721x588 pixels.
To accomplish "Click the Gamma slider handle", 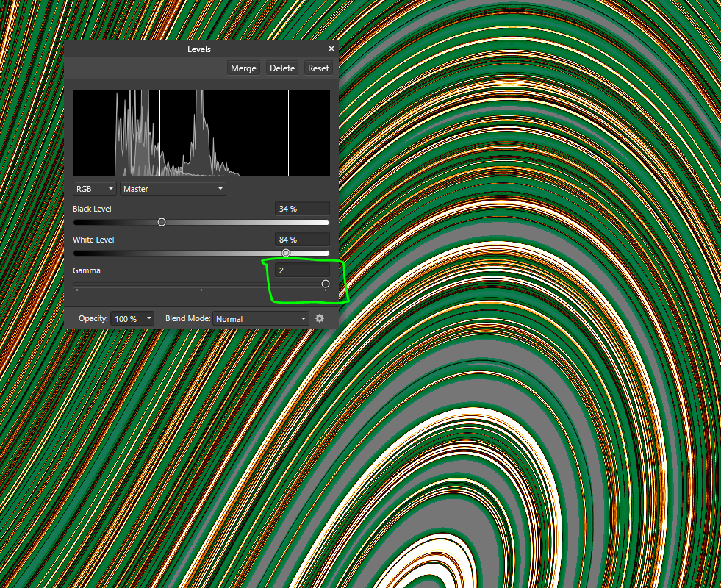I will pyautogui.click(x=326, y=284).
